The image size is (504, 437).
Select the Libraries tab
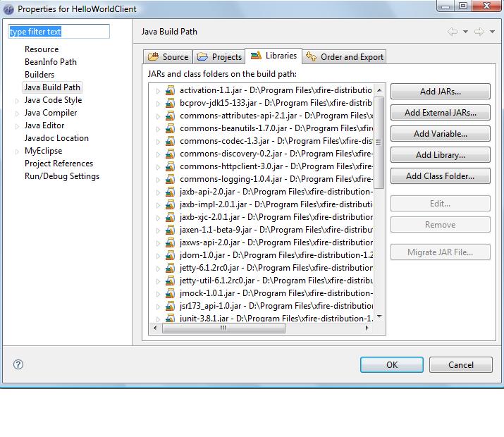pyautogui.click(x=273, y=56)
